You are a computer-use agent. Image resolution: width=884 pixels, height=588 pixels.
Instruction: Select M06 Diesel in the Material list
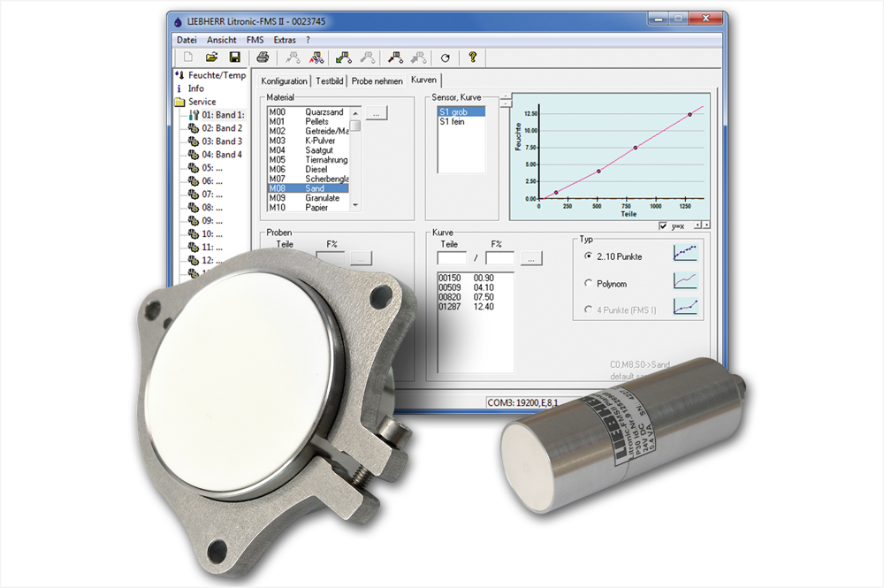309,169
